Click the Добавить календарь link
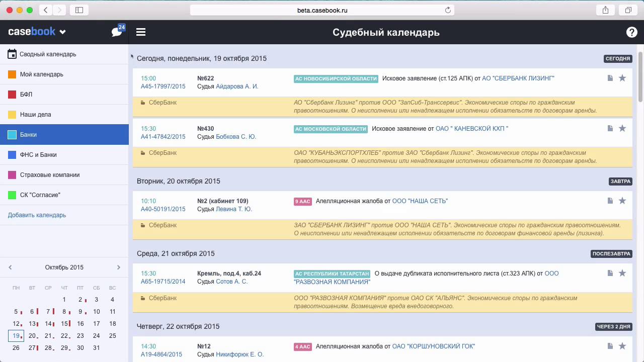 [x=37, y=215]
